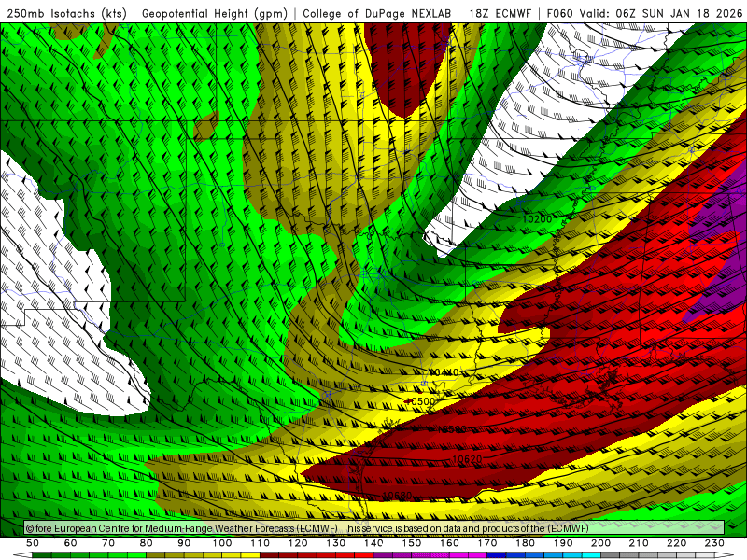Click the 110 label on the color scale
Screen dimensions: 747x560
pos(261,543)
